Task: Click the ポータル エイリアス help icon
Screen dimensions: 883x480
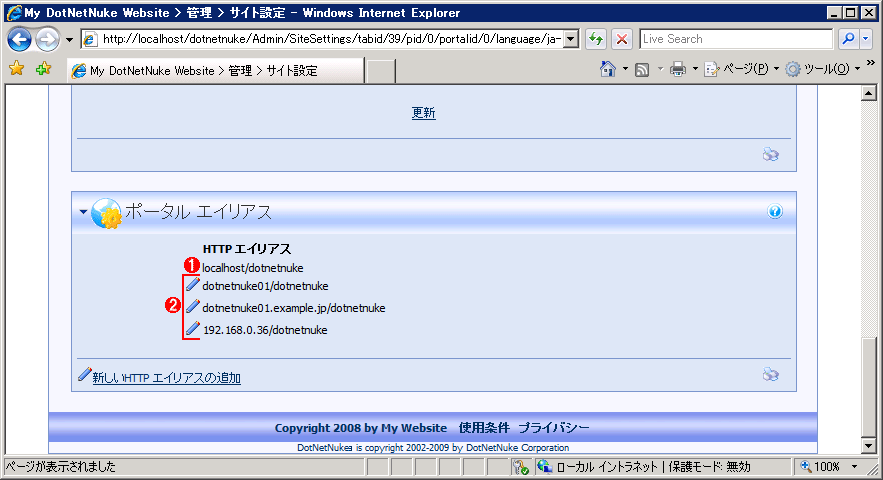Action: tap(775, 211)
